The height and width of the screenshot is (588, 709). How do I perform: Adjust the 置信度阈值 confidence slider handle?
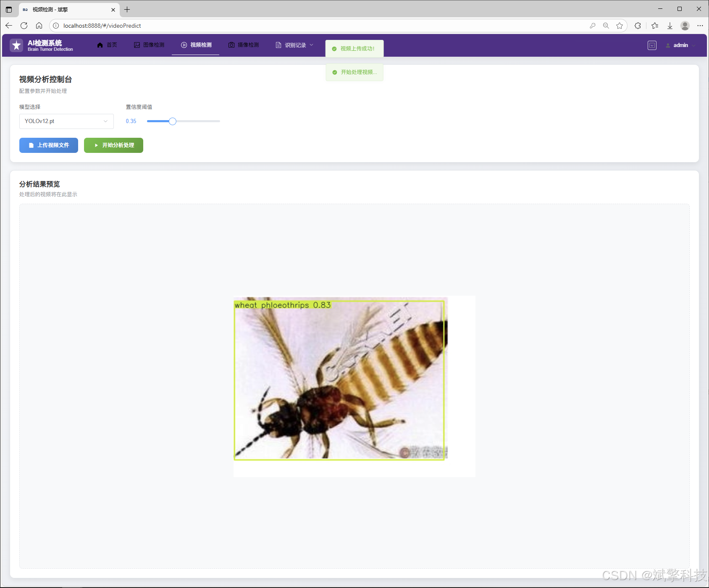(x=172, y=121)
